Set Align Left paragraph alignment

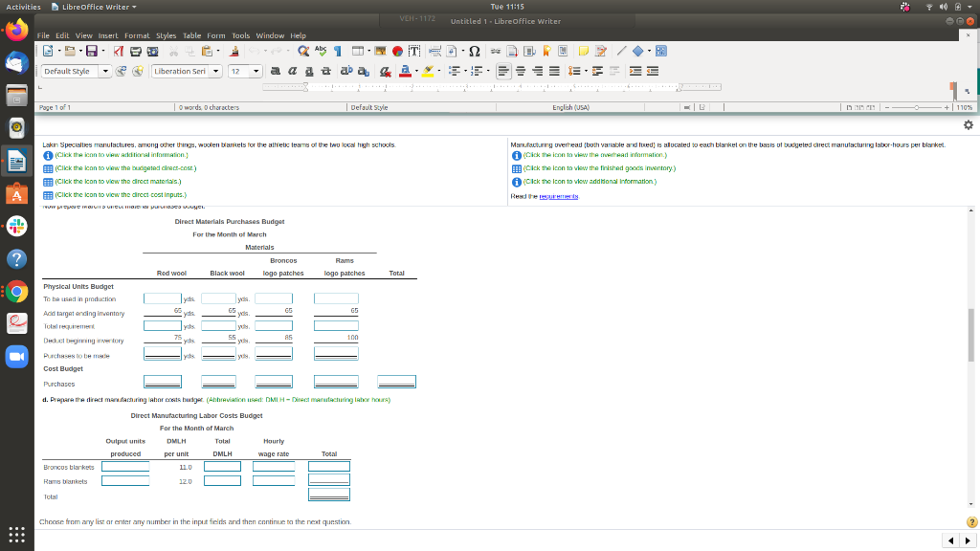pyautogui.click(x=503, y=71)
